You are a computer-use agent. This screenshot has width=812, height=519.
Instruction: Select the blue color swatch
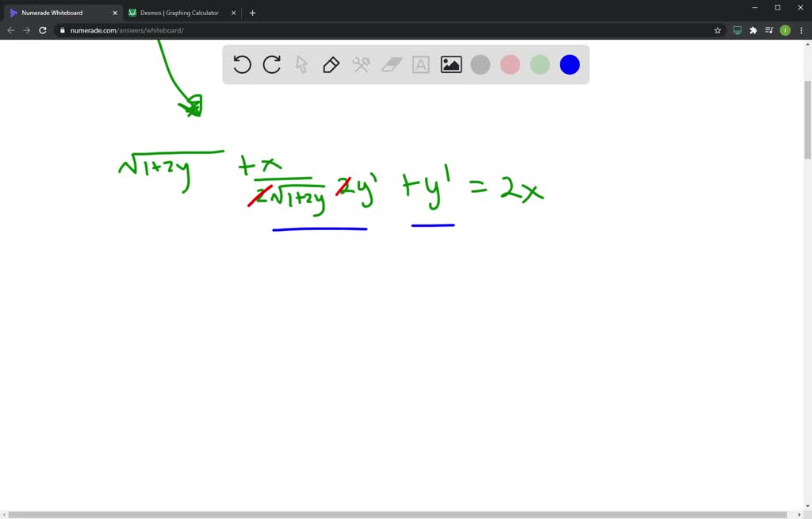tap(569, 64)
